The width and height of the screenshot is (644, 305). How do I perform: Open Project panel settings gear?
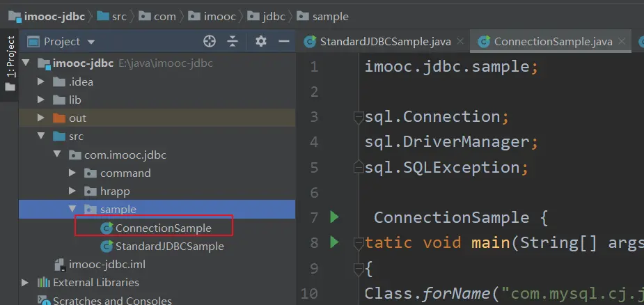coord(261,42)
